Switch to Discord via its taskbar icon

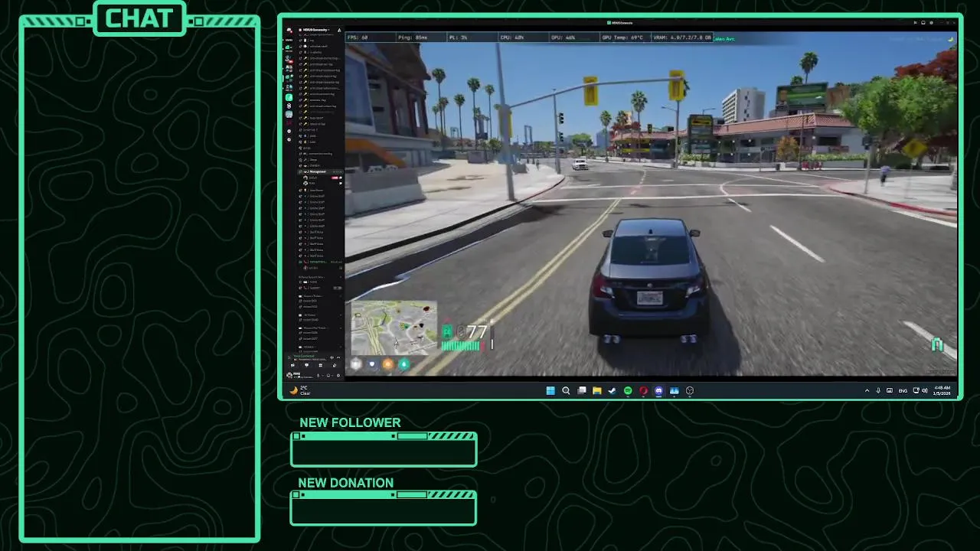pyautogui.click(x=658, y=390)
